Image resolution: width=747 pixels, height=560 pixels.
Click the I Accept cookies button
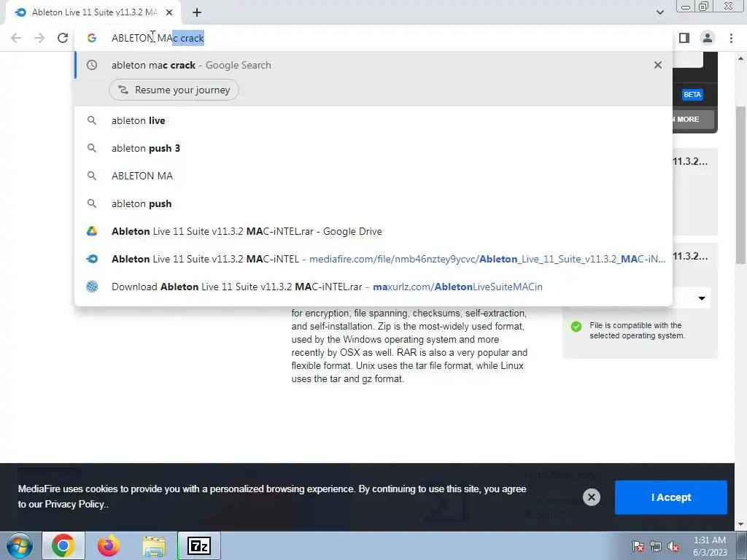click(x=671, y=497)
